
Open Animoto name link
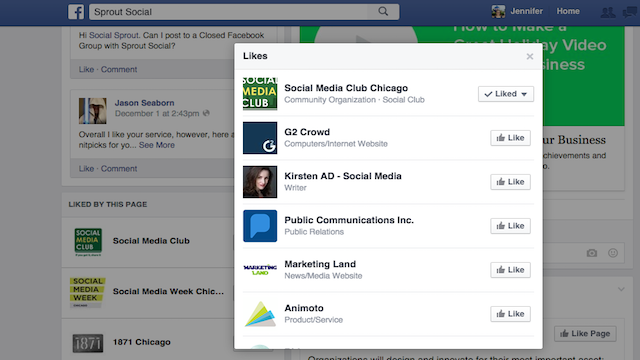304,308
